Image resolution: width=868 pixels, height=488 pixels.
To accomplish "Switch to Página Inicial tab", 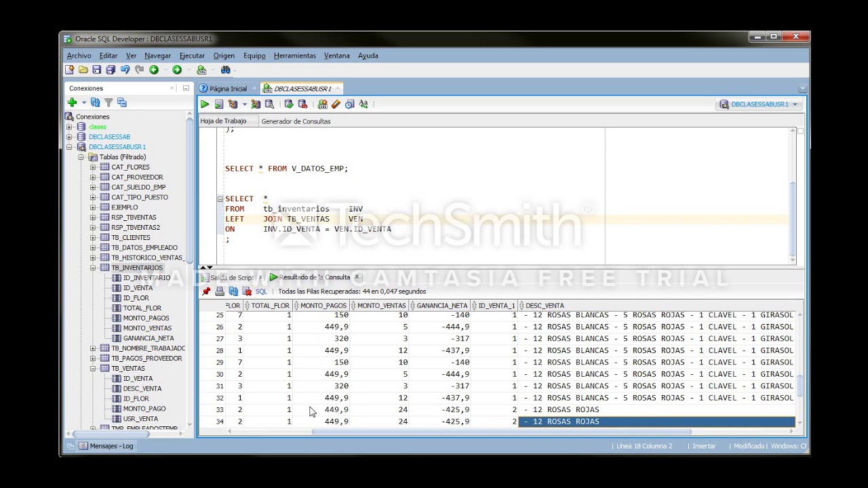I will pos(228,89).
